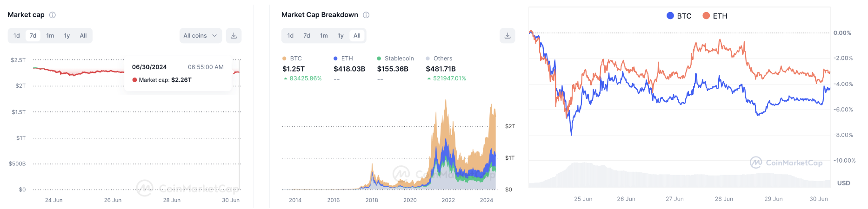The width and height of the screenshot is (868, 209).
Task: Choose 1y range on Market cap chart
Action: coord(67,36)
